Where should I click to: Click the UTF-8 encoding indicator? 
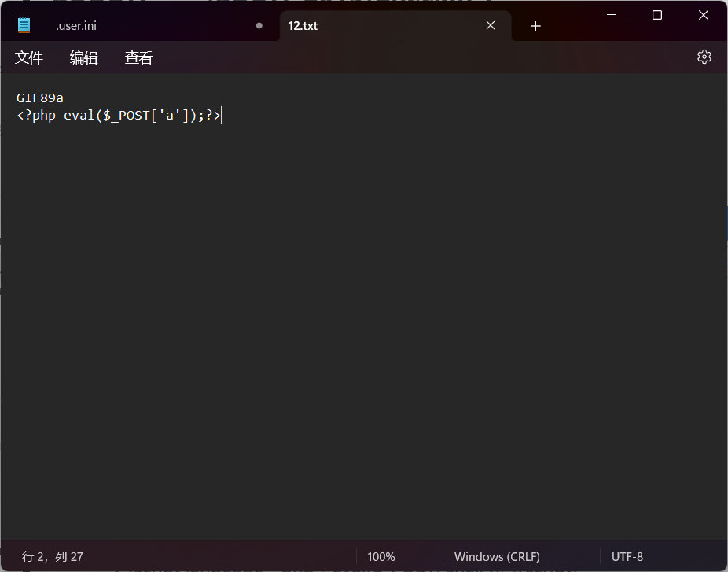627,556
